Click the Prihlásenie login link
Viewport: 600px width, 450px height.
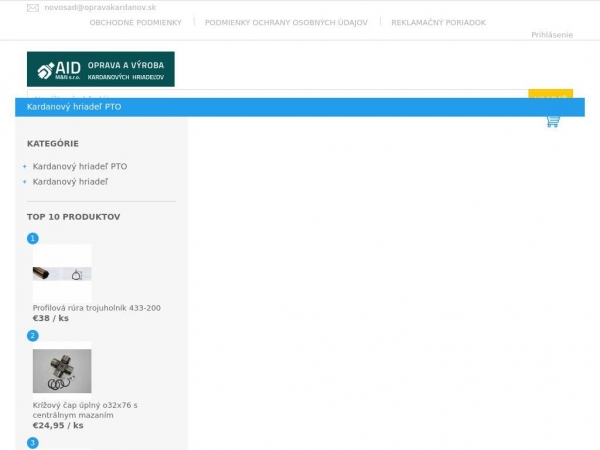pyautogui.click(x=552, y=35)
